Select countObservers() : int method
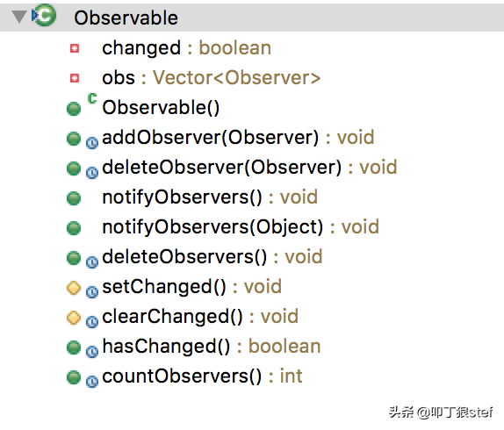Viewport: 504px width, 430px height. coord(202,376)
